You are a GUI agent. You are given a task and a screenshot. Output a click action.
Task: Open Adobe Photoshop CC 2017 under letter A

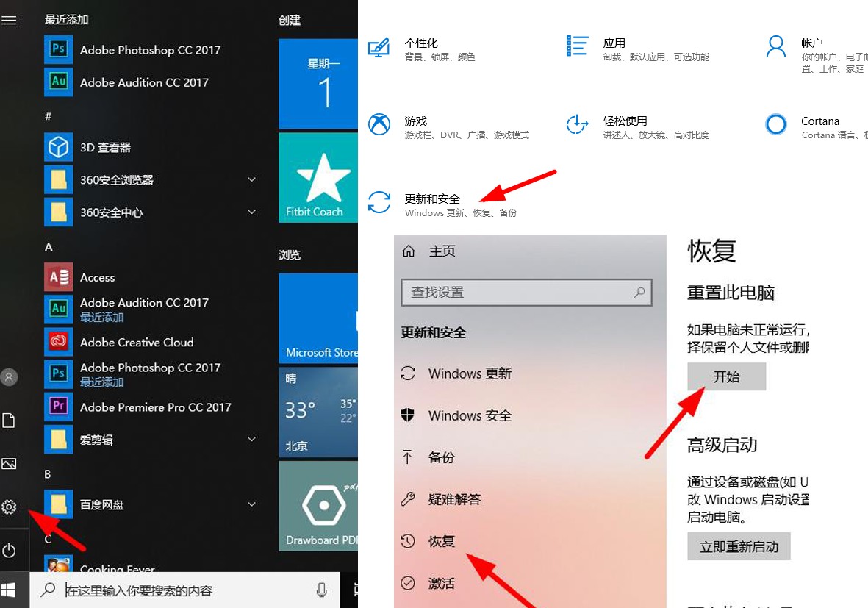[133, 374]
